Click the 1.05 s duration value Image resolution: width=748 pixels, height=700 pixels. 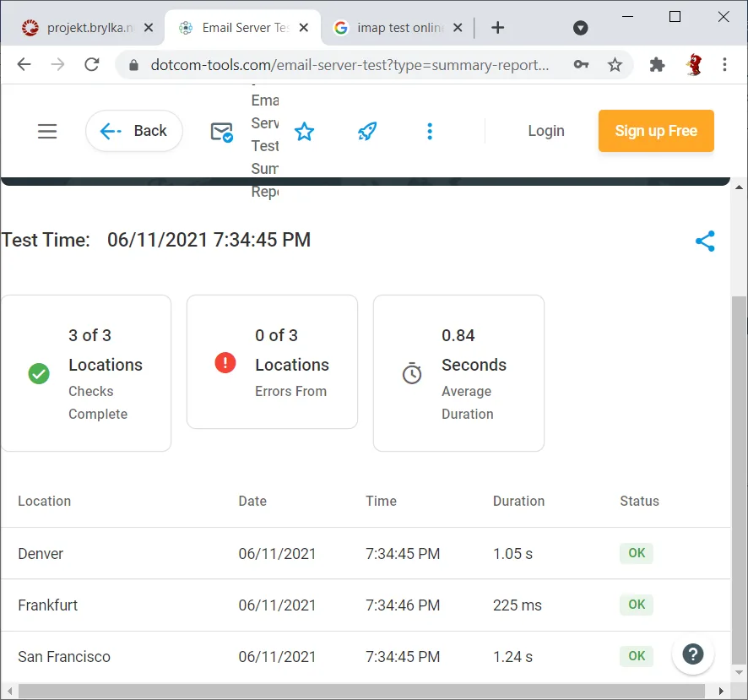512,554
